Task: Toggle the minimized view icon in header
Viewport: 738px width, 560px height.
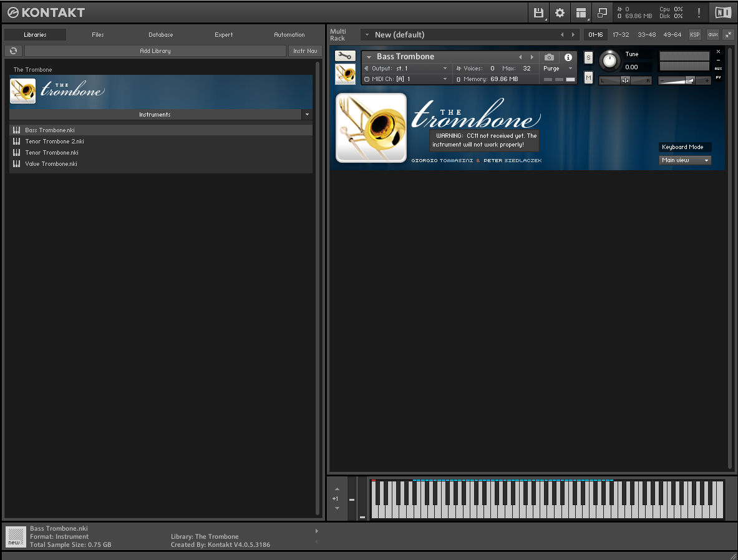Action: coord(602,12)
